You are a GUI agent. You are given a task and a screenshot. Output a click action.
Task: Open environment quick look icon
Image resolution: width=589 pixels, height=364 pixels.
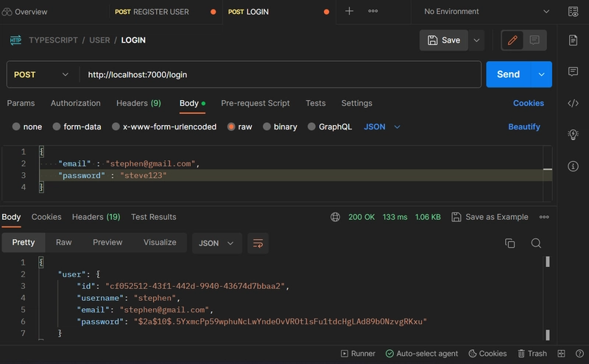[x=574, y=12]
